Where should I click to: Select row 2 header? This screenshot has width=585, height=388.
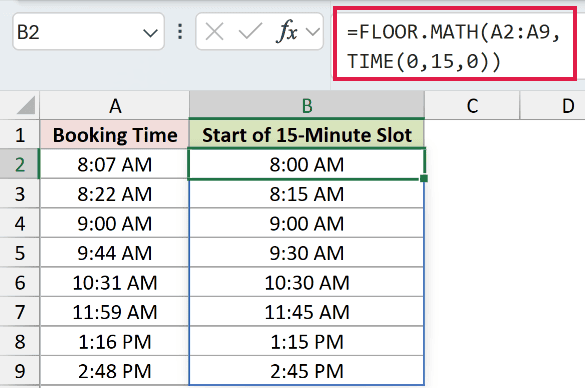(20, 164)
